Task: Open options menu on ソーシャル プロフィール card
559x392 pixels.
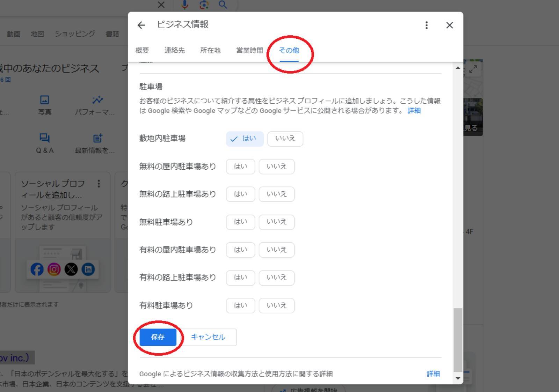Action: (x=99, y=184)
